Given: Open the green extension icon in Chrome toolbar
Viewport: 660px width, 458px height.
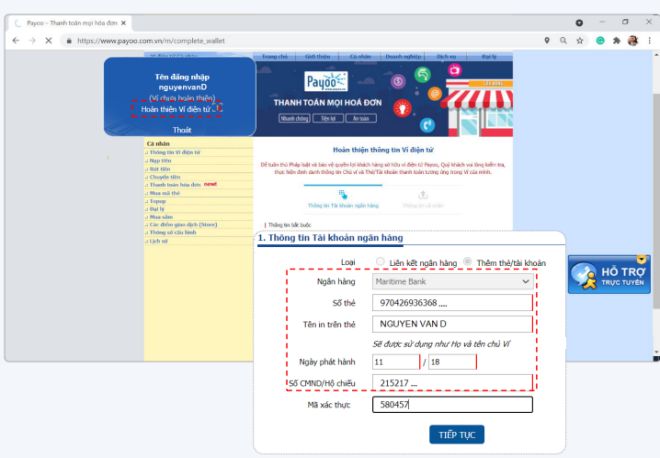Looking at the screenshot, I should 600,40.
